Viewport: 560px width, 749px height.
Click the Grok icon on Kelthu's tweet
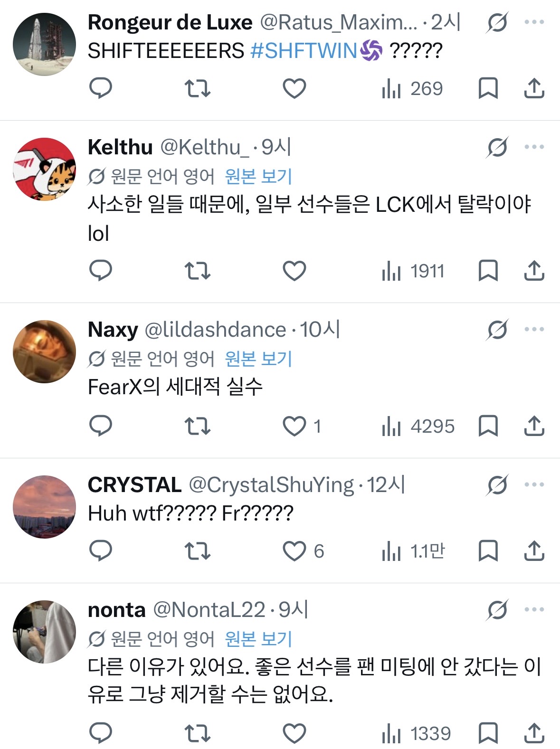[x=497, y=147]
